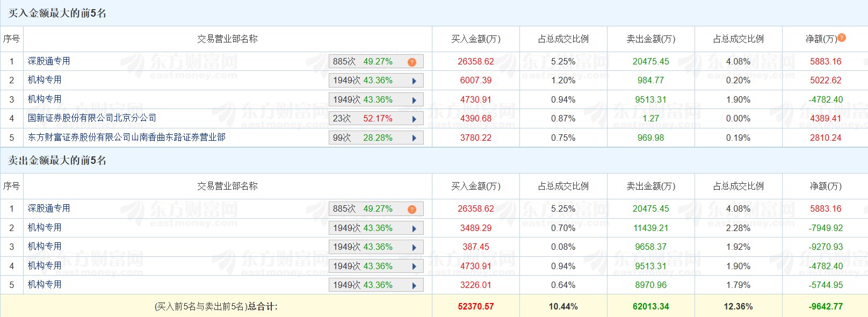Click orange question icon in sell table 深股通专用 row
868x317 pixels.
(412, 210)
